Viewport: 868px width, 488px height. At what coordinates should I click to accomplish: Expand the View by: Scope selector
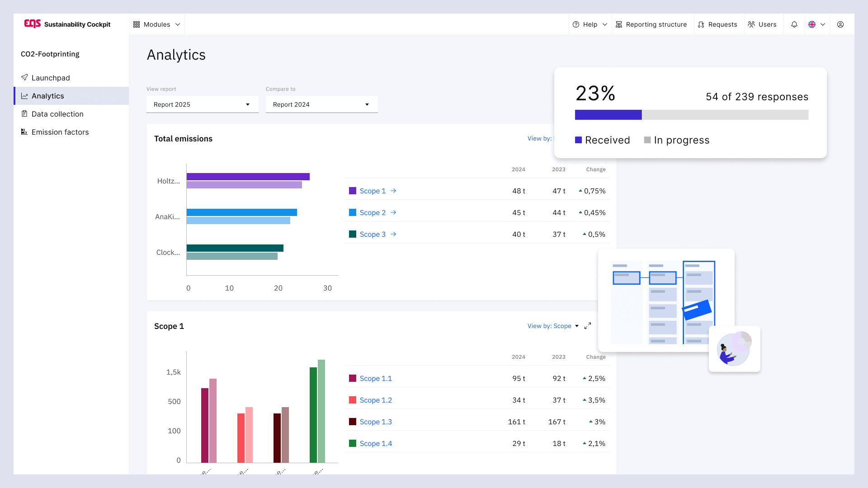click(x=553, y=326)
